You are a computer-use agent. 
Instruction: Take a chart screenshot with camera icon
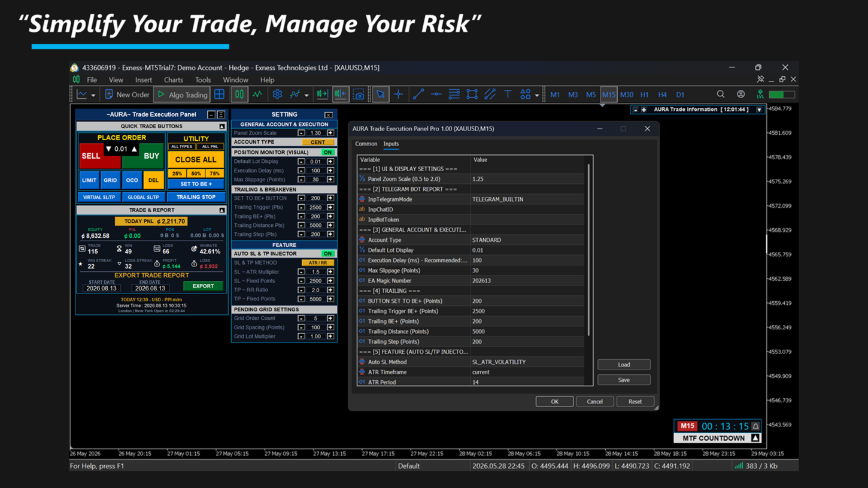(359, 95)
